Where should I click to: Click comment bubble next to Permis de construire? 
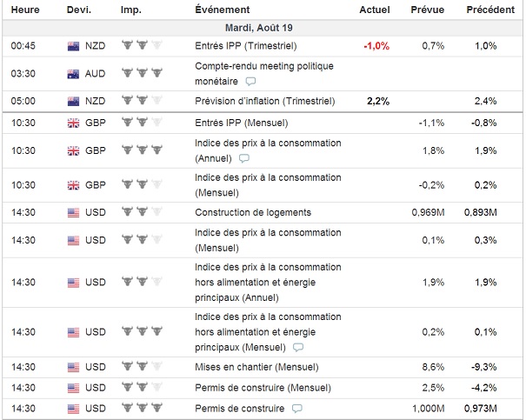297,408
